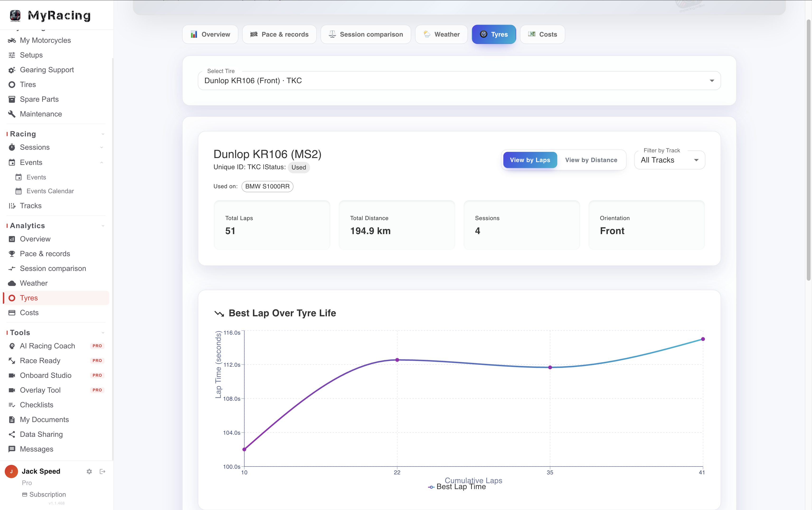Open the Subscription link

44,495
